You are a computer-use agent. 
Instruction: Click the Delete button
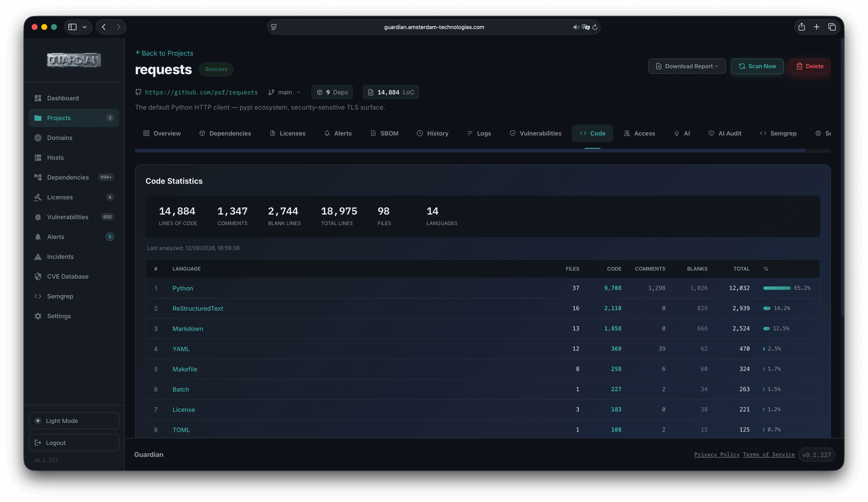[809, 66]
